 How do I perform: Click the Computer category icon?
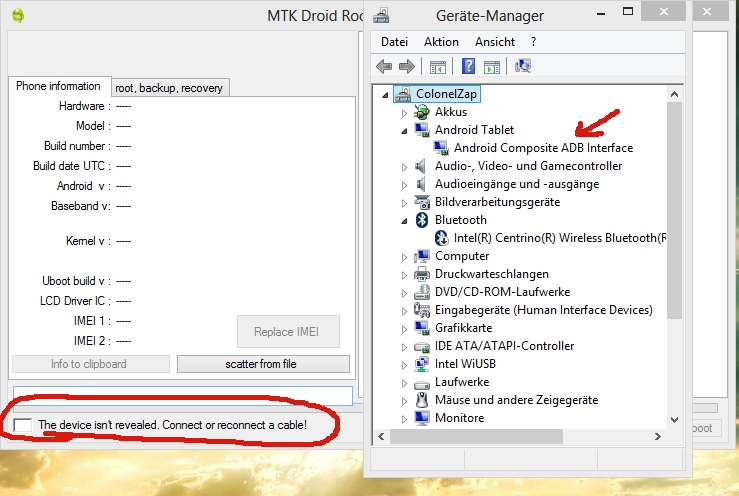click(x=422, y=256)
